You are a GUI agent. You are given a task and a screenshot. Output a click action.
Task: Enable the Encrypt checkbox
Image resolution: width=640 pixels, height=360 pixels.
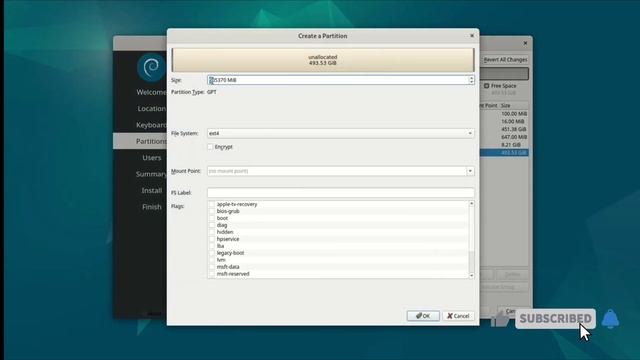click(210, 147)
